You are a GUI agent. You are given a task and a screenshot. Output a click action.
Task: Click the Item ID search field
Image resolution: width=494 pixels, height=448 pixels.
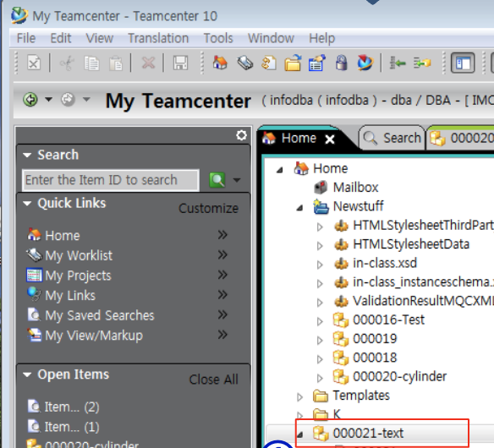(x=111, y=180)
